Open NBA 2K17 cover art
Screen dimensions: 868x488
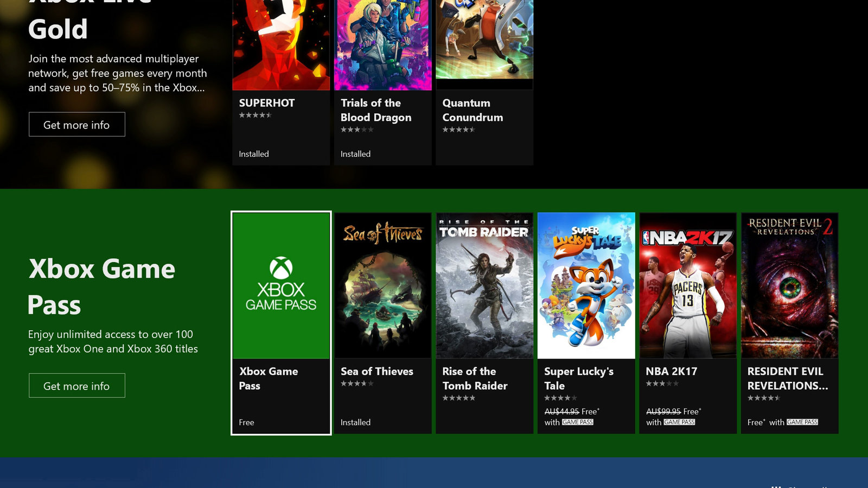pos(688,286)
